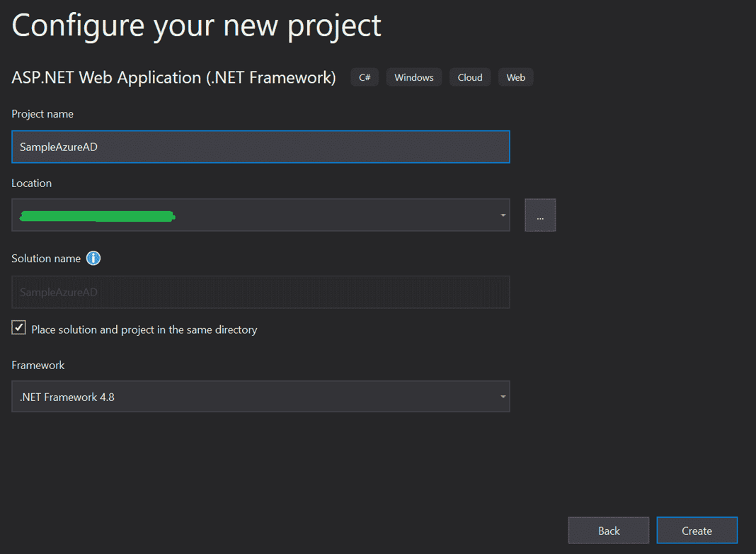Click the dropdown caret on the Location field
Image resolution: width=756 pixels, height=554 pixels.
[503, 215]
